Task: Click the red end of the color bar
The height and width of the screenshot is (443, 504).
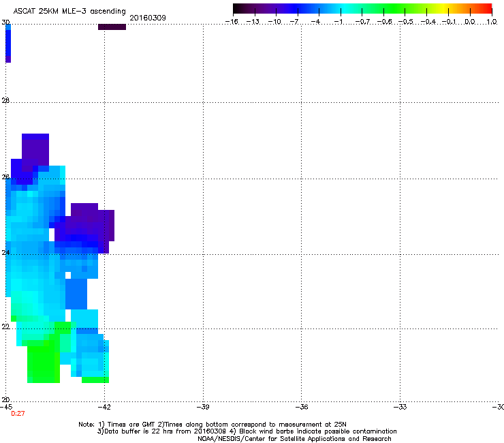Action: [x=486, y=9]
